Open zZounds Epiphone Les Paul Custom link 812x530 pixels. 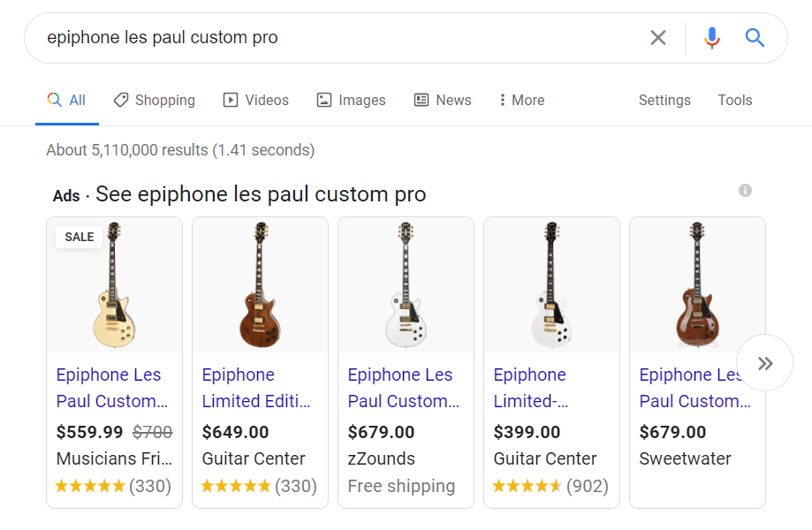click(404, 388)
